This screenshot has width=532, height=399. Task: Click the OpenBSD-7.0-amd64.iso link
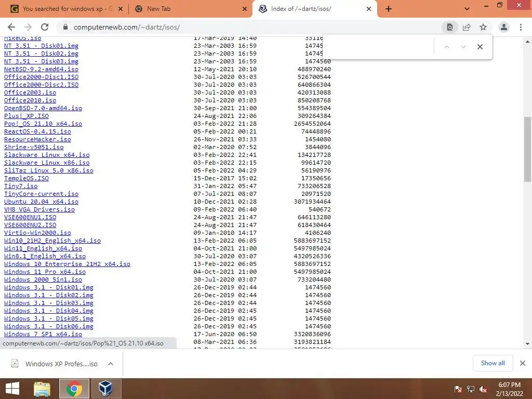[43, 108]
